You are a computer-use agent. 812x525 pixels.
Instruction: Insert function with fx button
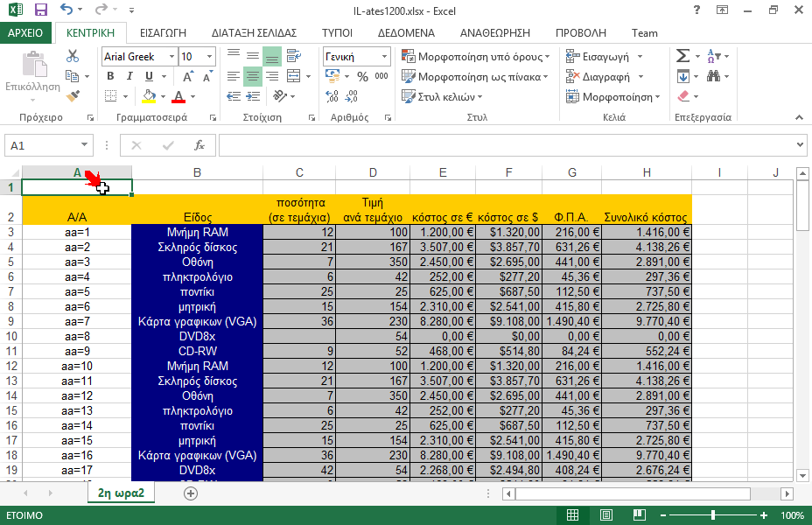199,145
